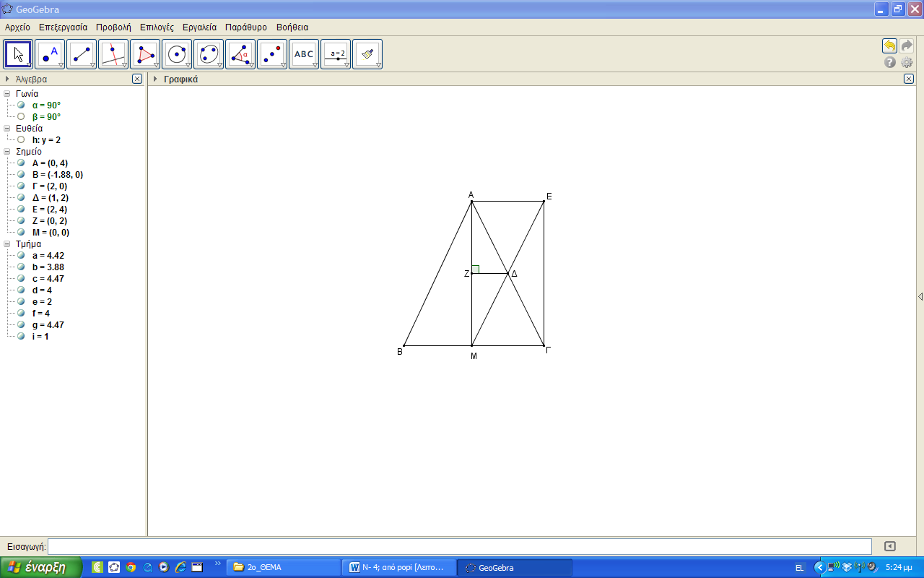Show the hidden line h: y = 2
Image resolution: width=924 pixels, height=578 pixels.
[21, 139]
